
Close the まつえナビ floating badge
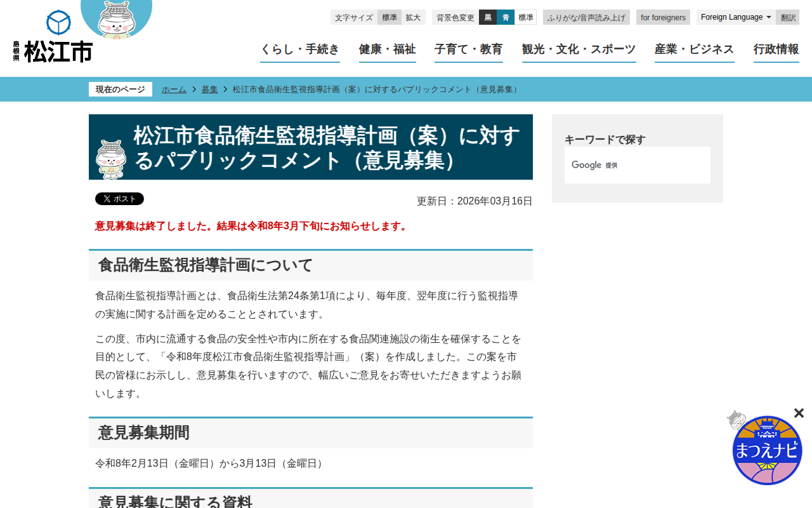coord(799,413)
